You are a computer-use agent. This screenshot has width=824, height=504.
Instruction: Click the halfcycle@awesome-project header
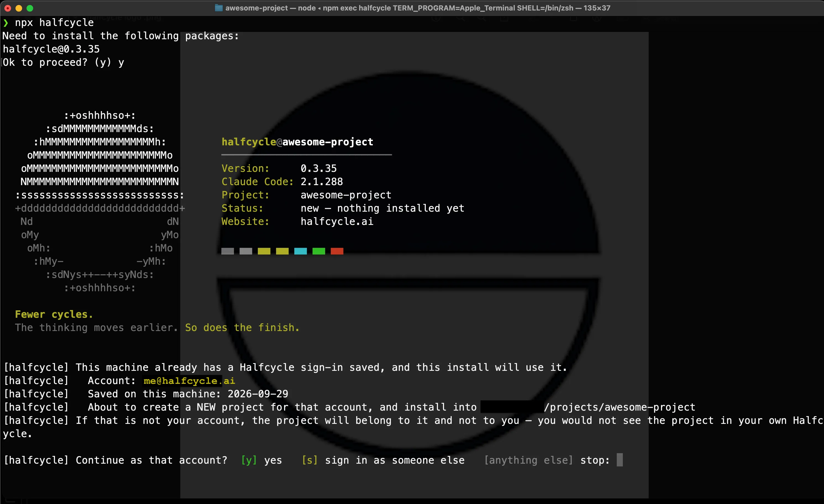[297, 142]
